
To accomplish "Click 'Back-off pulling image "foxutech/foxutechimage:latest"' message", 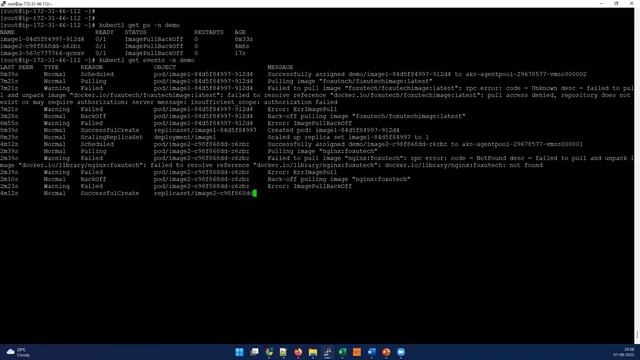I will coord(367,116).
